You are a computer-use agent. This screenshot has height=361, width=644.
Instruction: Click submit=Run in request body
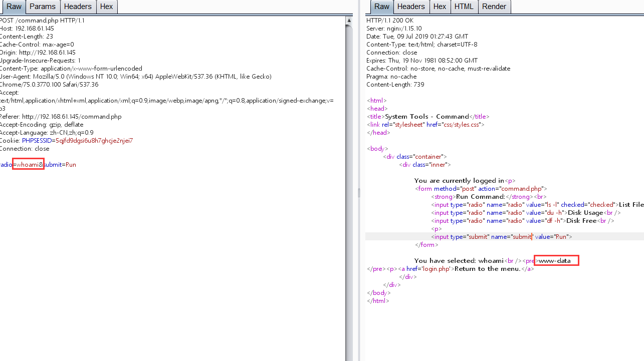tap(59, 165)
